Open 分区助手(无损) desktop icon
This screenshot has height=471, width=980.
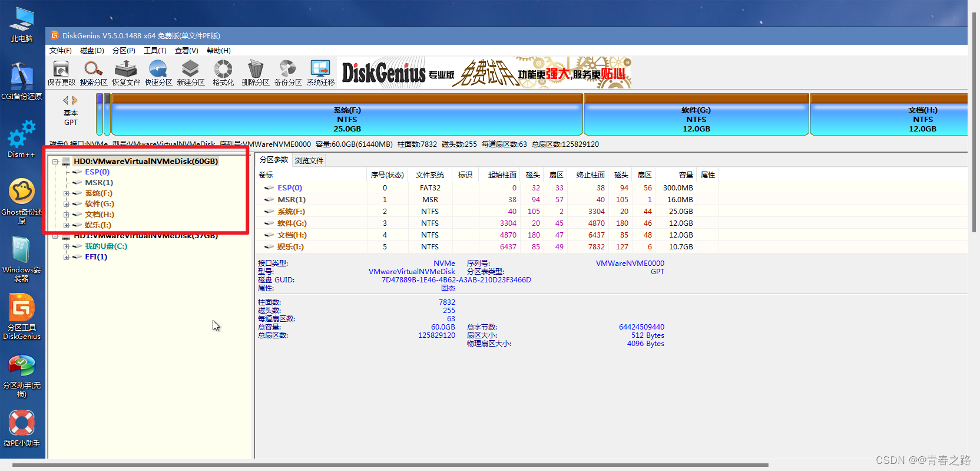22,376
